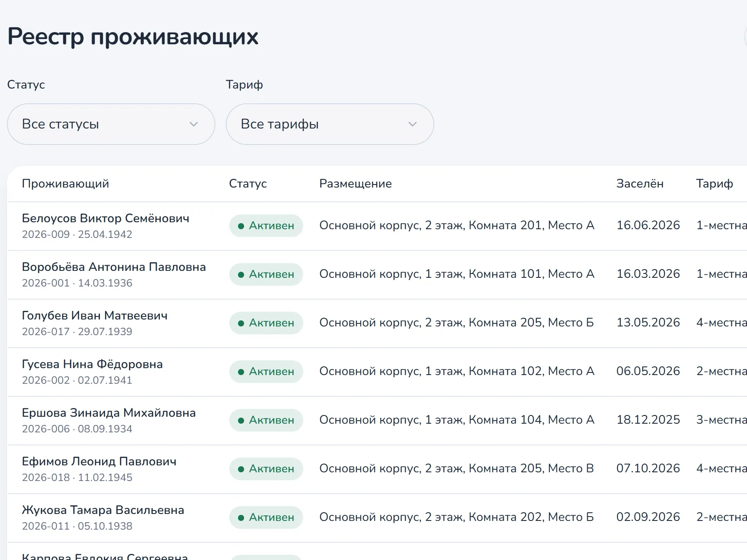Open resident Воробьёва Антонина Павловна
The height and width of the screenshot is (560, 747).
pos(114,267)
